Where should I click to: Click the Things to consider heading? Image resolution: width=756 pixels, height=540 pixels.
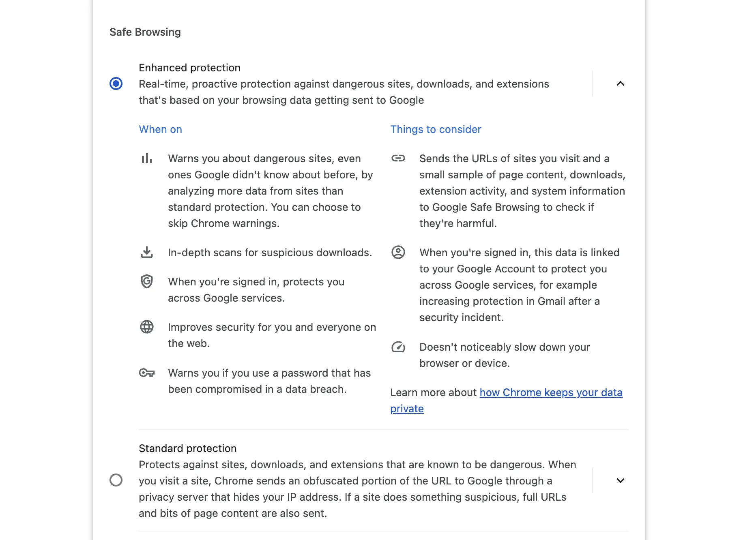pyautogui.click(x=436, y=129)
